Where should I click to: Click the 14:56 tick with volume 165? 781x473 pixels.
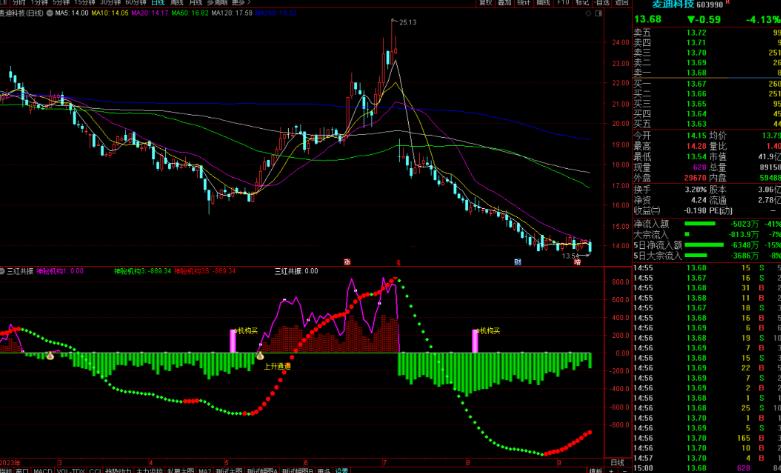[707, 438]
